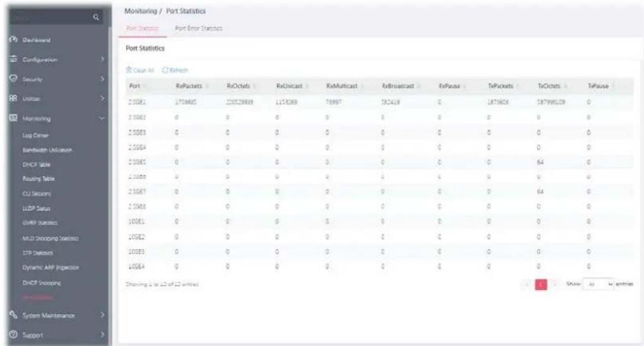The image size is (644, 346).
Task: Open LLDP Status page
Action: [x=36, y=208]
